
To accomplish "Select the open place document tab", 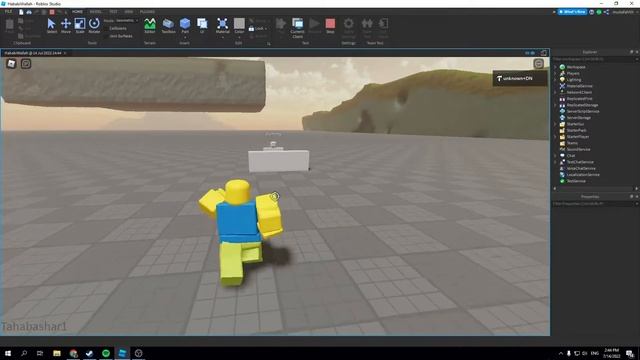I will click(x=34, y=53).
